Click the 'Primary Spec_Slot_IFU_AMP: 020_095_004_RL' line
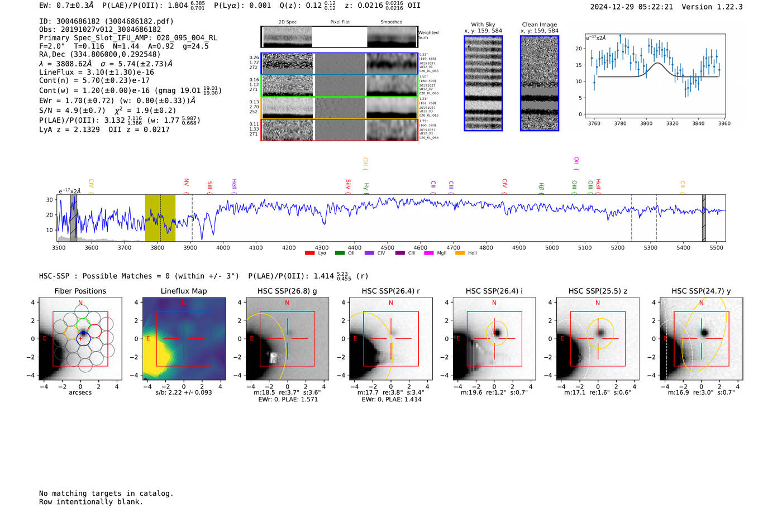Screen dimensions: 782x532 pos(128,38)
